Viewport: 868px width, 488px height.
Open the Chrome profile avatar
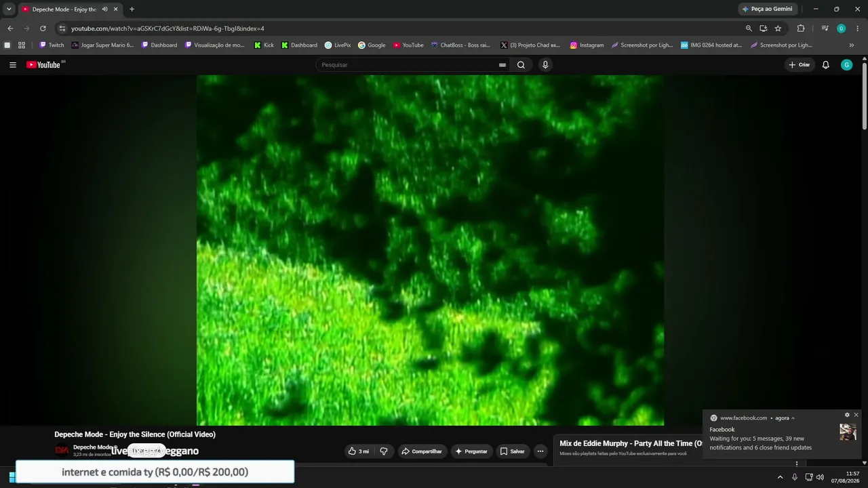(842, 28)
